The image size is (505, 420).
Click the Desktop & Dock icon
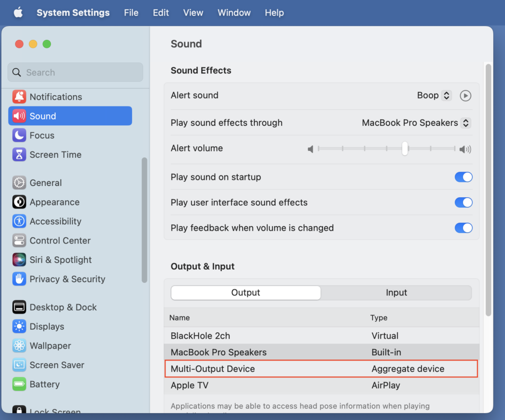point(19,307)
